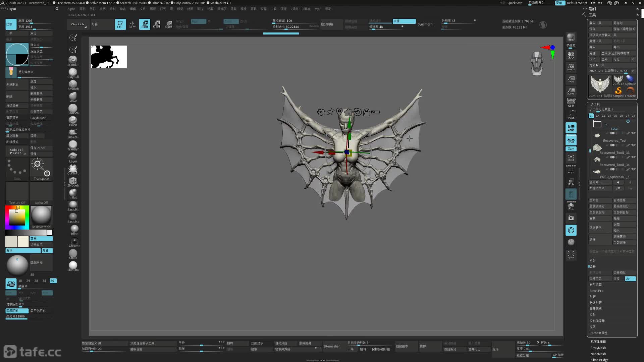Select the Scale gizmo toolbar icon
Image resolution: width=644 pixels, height=362 pixels.
tap(157, 24)
